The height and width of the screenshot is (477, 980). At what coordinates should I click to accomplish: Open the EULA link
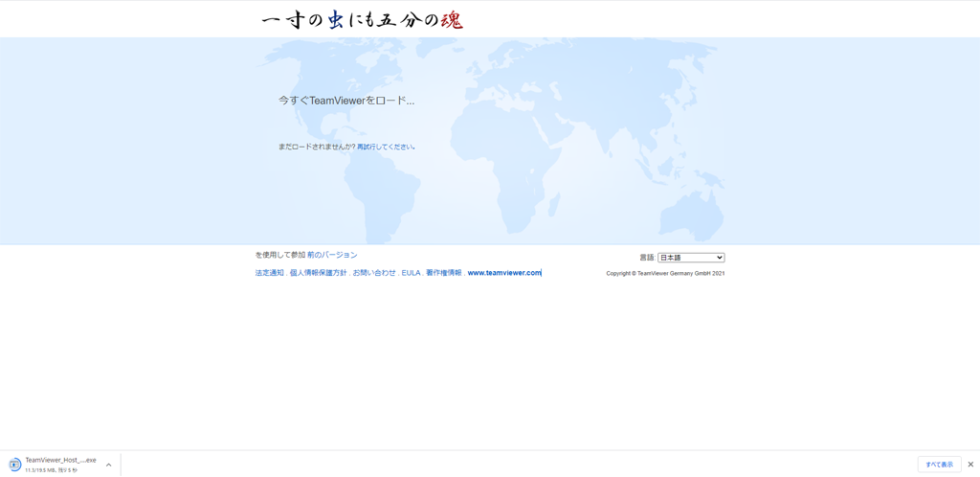pos(412,273)
